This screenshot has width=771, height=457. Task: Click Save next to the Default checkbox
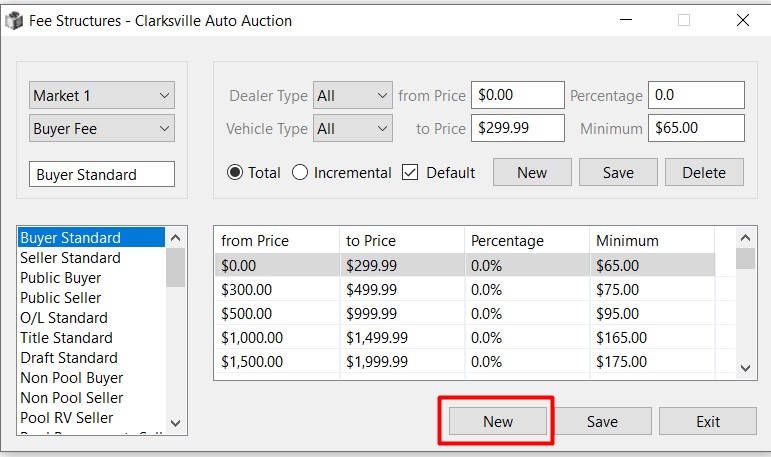(x=618, y=172)
